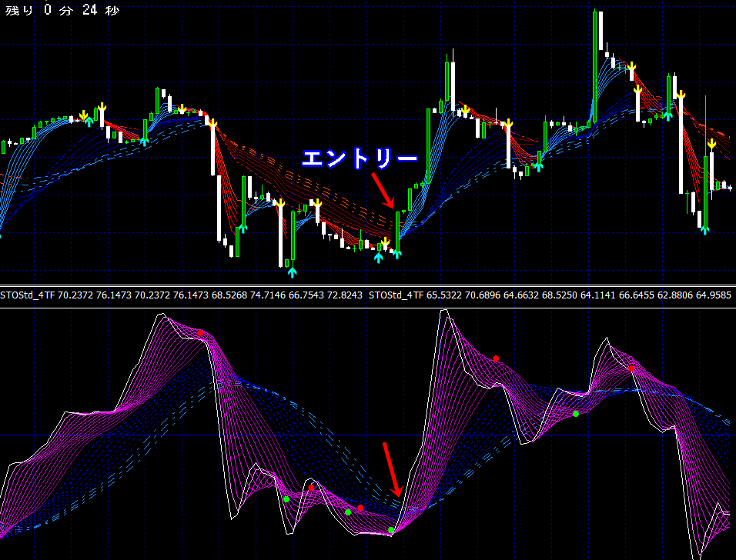Click the red signal dot after the highest stochastic peak
This screenshot has width=736, height=560.
click(x=496, y=358)
